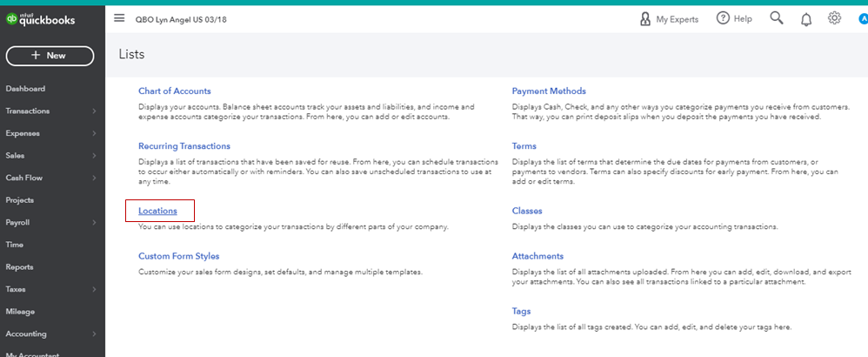The width and height of the screenshot is (868, 357).
Task: Open the notifications bell icon
Action: tap(806, 19)
